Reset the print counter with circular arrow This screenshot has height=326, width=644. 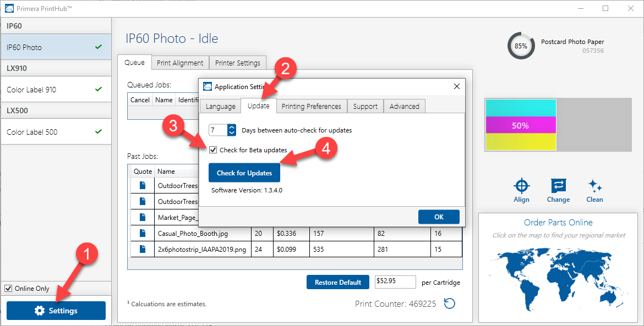449,303
